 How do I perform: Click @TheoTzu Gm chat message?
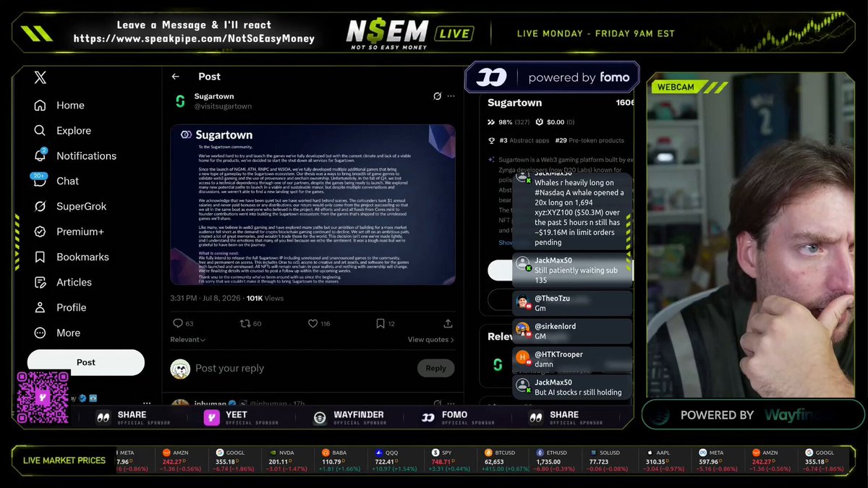click(573, 303)
